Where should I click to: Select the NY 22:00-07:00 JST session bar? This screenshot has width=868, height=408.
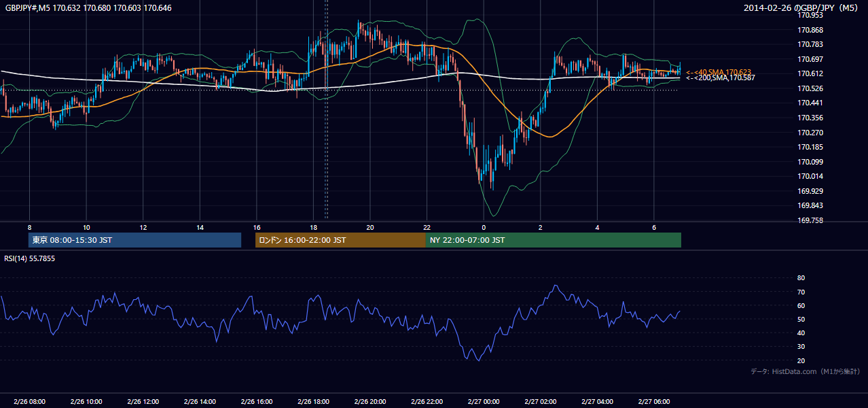[554, 240]
